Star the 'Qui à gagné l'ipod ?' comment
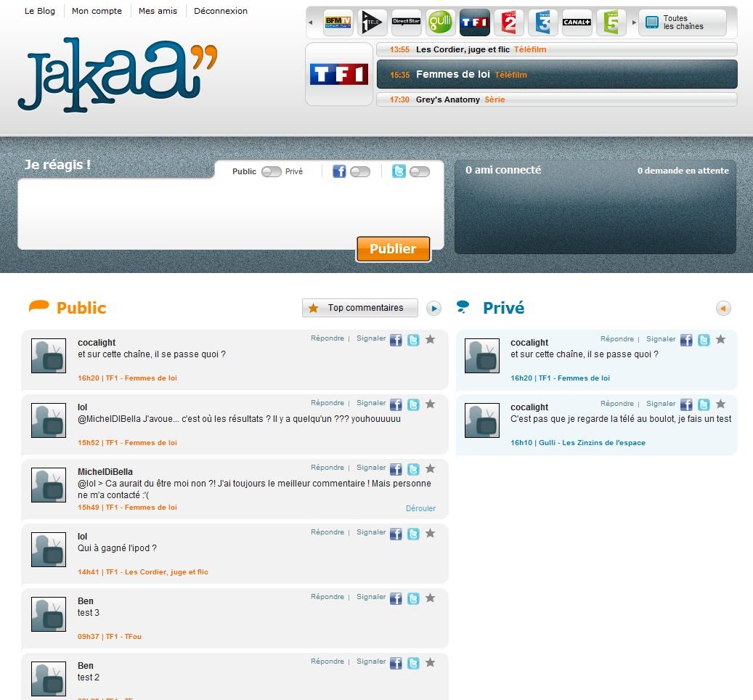The image size is (753, 700). coord(430,533)
